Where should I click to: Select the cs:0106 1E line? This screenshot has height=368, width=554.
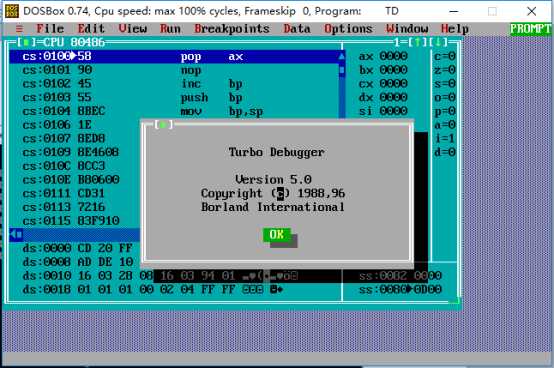pyautogui.click(x=75, y=125)
